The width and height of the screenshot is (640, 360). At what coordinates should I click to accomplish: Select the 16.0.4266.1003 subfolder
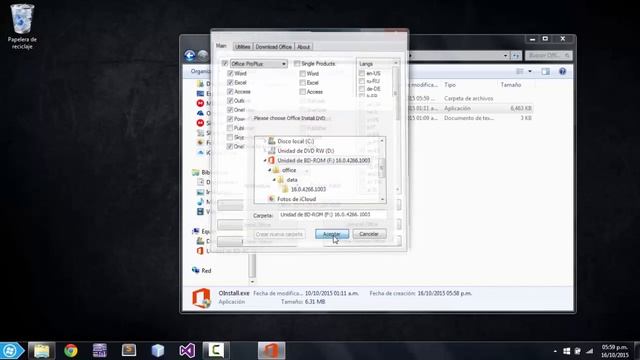coord(308,189)
